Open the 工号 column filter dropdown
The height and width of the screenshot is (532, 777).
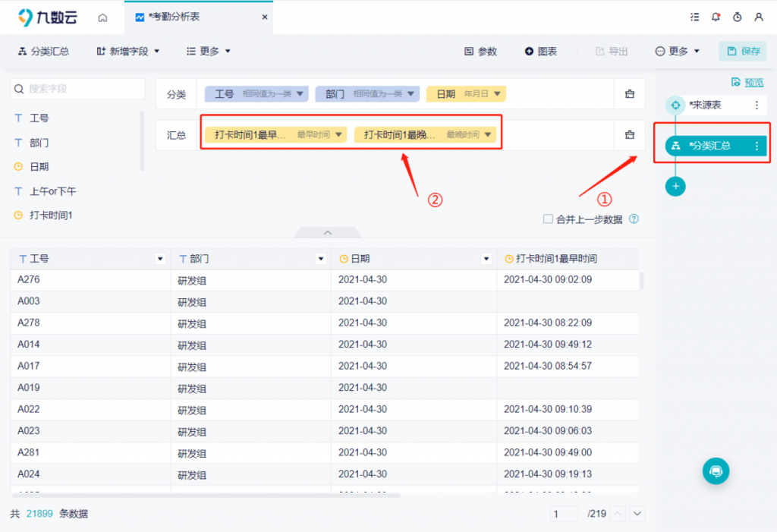point(160,259)
